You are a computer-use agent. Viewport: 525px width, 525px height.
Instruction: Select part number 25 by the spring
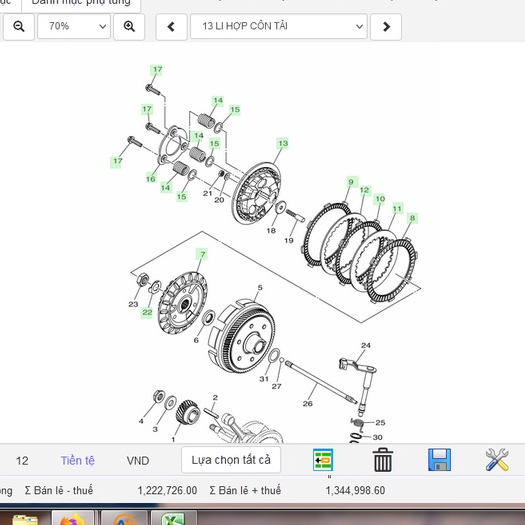click(x=380, y=423)
